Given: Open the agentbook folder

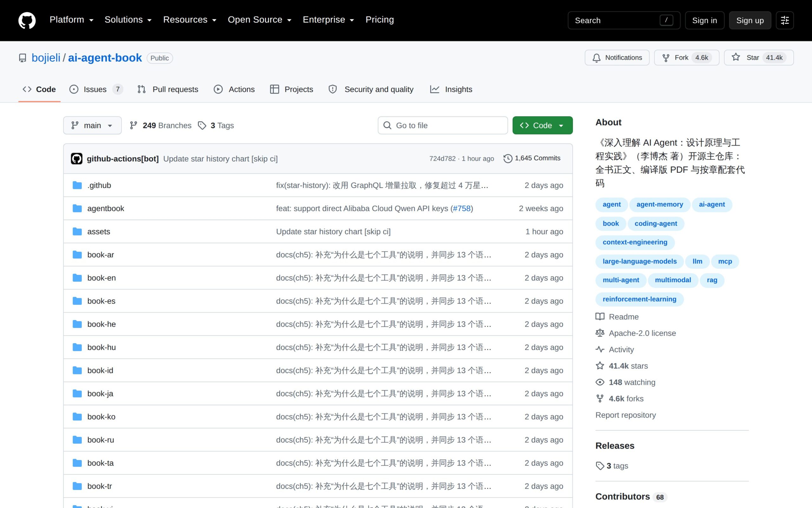Looking at the screenshot, I should (x=106, y=208).
